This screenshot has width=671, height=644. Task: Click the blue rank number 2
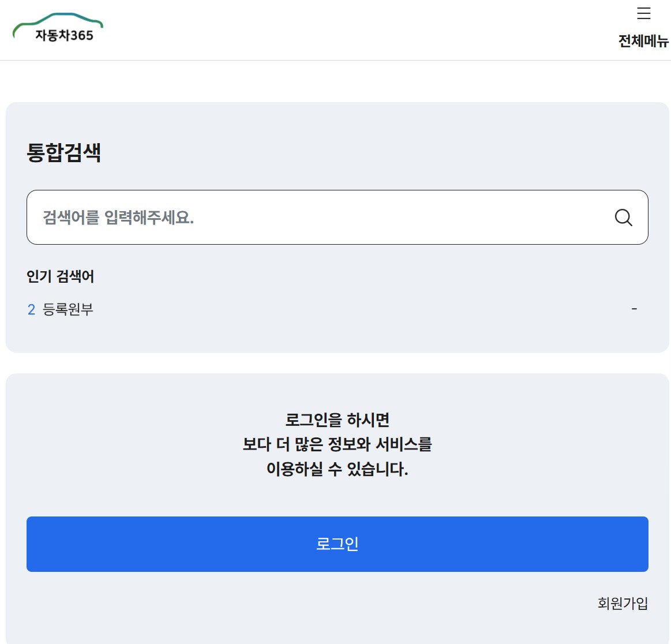coord(31,310)
